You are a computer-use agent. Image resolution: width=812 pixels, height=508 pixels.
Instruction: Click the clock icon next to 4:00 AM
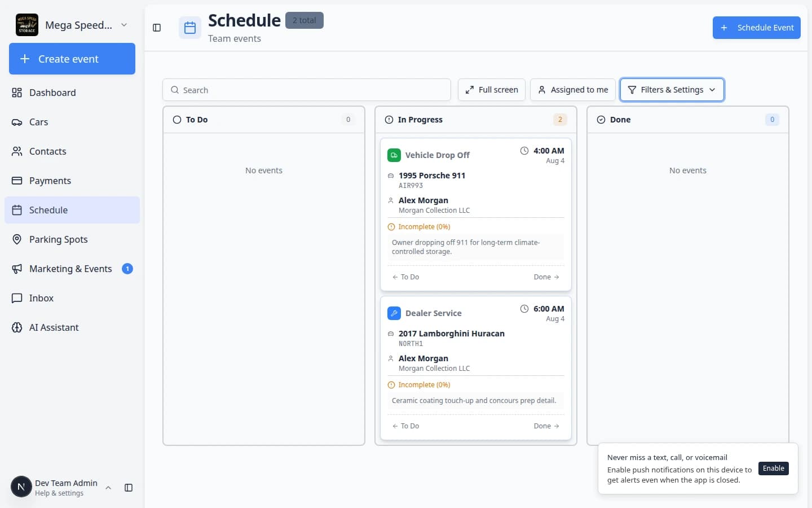click(x=524, y=151)
